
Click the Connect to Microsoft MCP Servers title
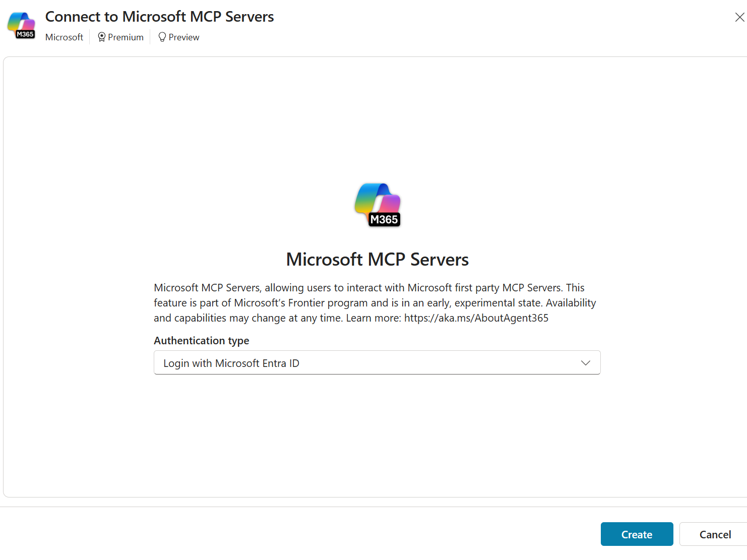[159, 16]
